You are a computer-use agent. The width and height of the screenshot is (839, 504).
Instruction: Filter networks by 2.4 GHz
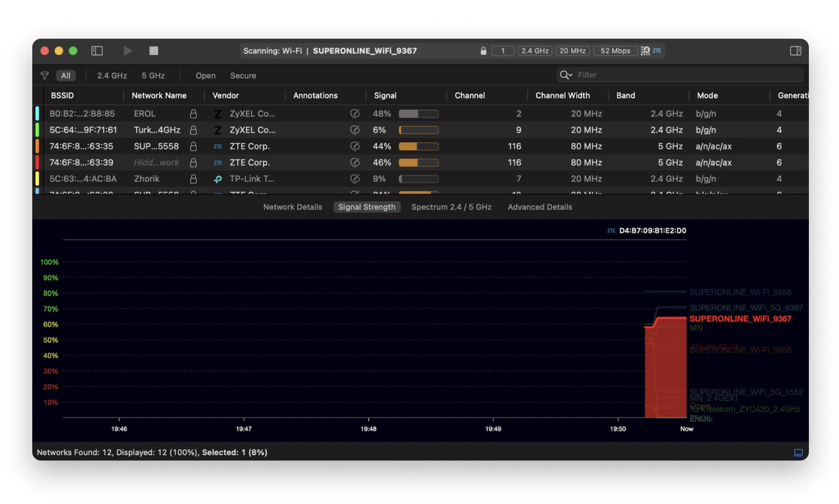[112, 76]
